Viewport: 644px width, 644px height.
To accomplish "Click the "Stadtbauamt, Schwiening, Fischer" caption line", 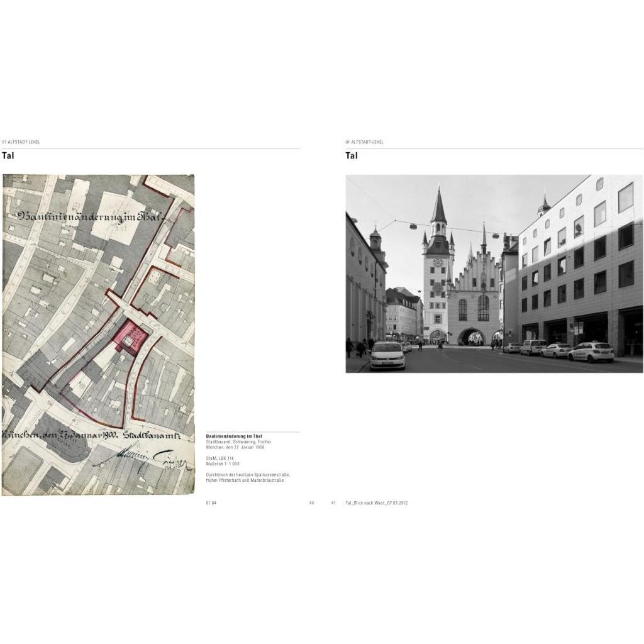I will point(238,442).
